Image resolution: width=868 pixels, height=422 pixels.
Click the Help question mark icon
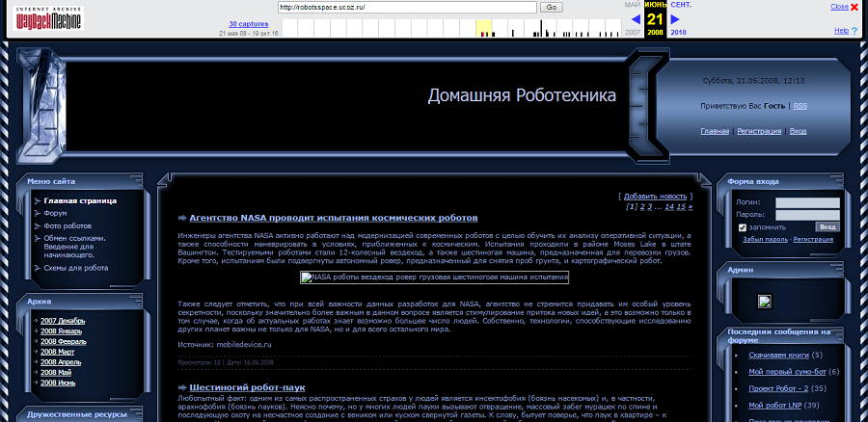(854, 31)
